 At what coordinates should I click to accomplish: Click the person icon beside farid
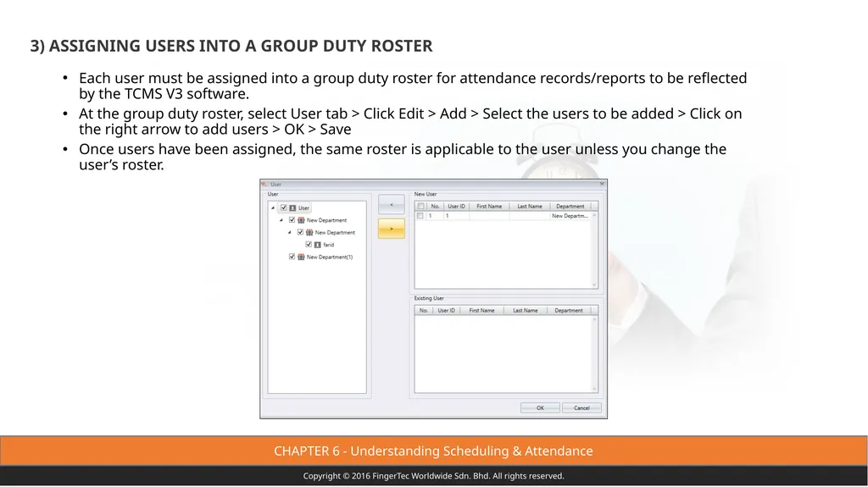(x=318, y=245)
